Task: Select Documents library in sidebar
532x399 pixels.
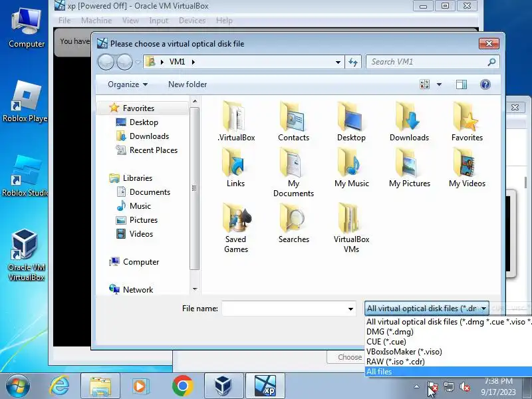Action: [x=150, y=192]
